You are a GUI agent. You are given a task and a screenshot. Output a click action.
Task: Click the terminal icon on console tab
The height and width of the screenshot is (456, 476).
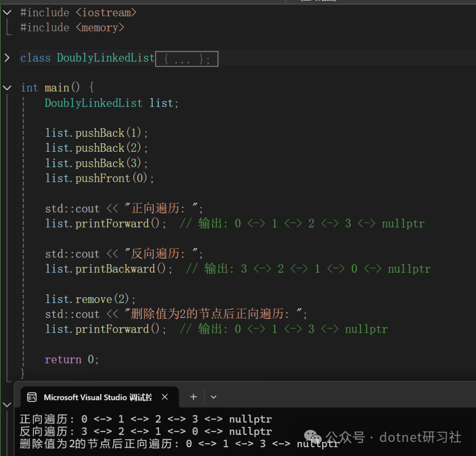coord(32,397)
